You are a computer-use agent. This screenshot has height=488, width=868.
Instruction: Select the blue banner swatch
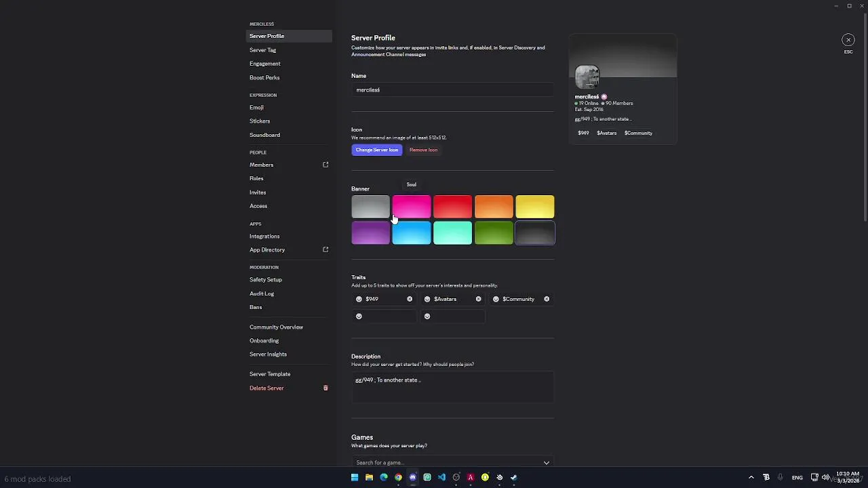412,233
